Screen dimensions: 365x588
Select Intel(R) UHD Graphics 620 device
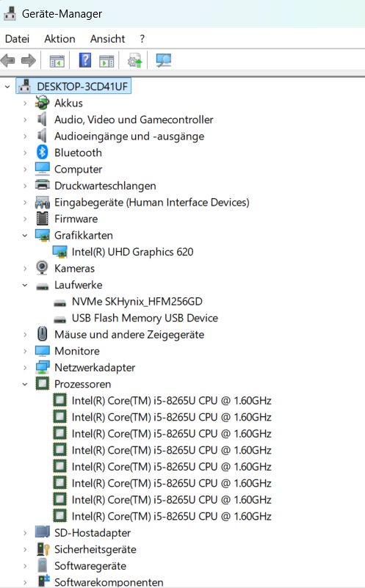point(132,252)
